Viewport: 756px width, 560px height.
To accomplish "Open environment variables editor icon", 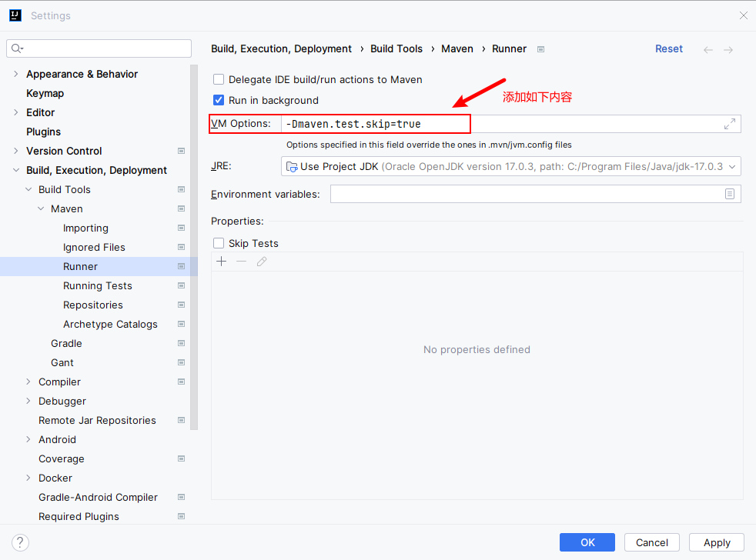I will coord(730,194).
